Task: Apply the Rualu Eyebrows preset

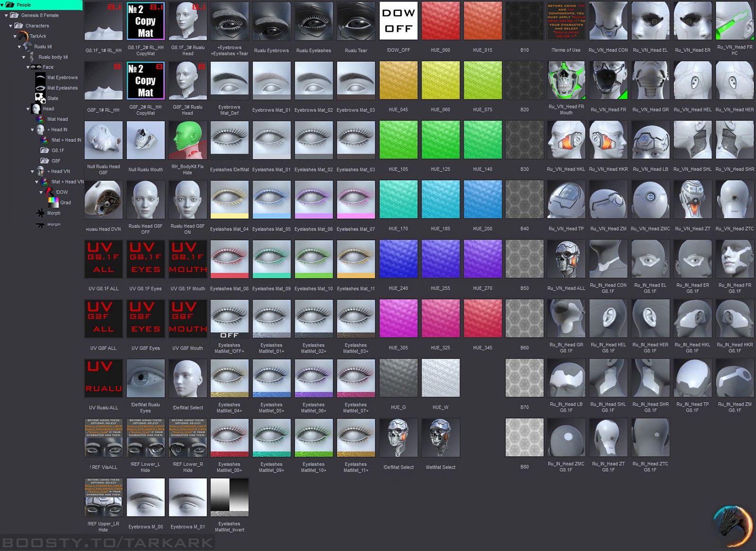Action: (x=272, y=21)
